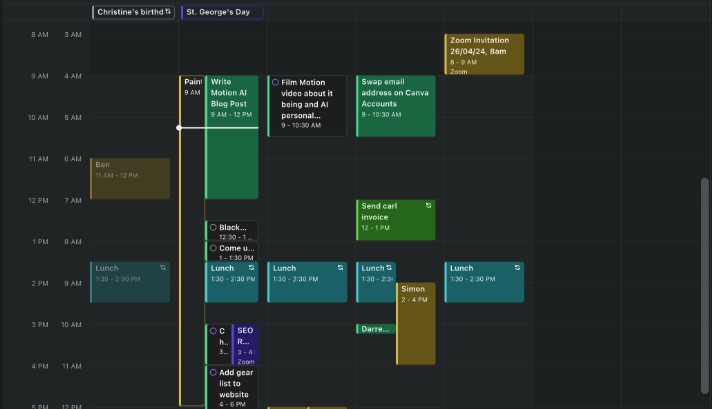The image size is (712, 409).
Task: Click the current time indicator dot
Action: pos(179,128)
